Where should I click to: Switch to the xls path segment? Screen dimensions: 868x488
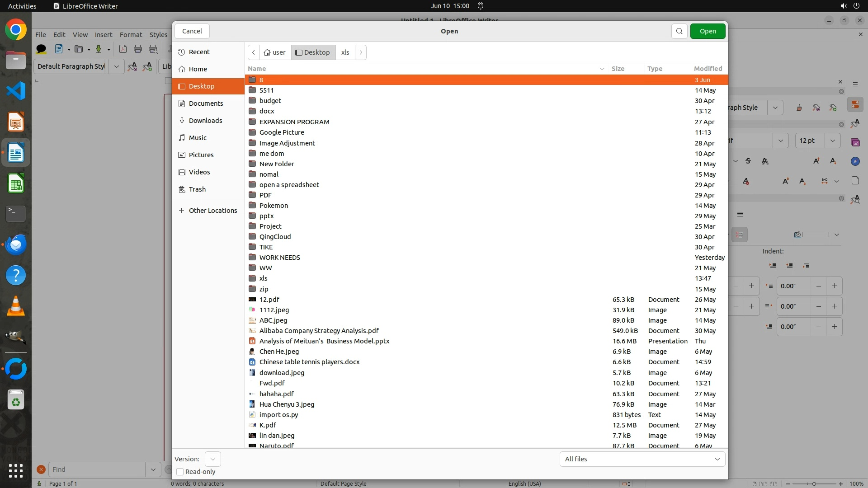pyautogui.click(x=345, y=52)
